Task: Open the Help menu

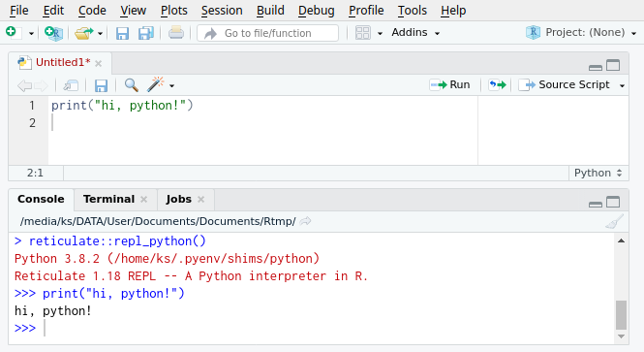Action: click(x=453, y=11)
